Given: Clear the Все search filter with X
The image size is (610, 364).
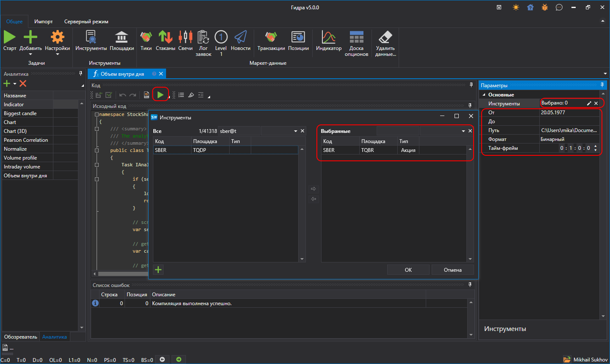Looking at the screenshot, I should pos(302,131).
